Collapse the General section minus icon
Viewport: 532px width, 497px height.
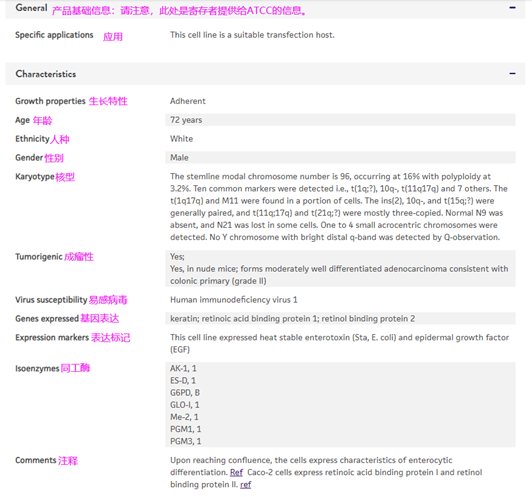pyautogui.click(x=512, y=7)
